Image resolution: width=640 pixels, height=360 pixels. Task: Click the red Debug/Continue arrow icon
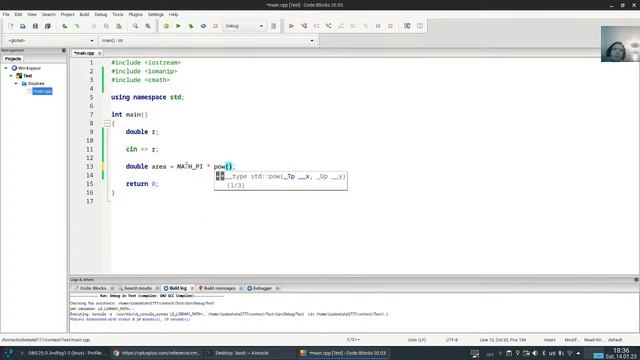tap(291, 26)
